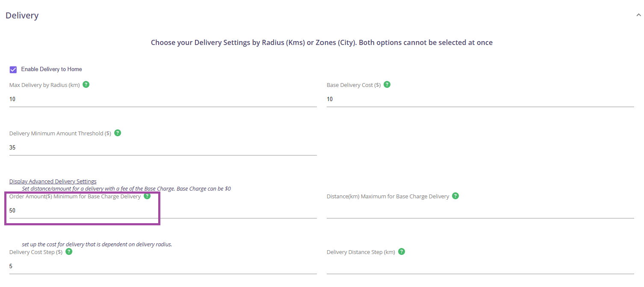The width and height of the screenshot is (644, 287).
Task: Open Display Advanced Delivery Settings link
Action: 53,182
